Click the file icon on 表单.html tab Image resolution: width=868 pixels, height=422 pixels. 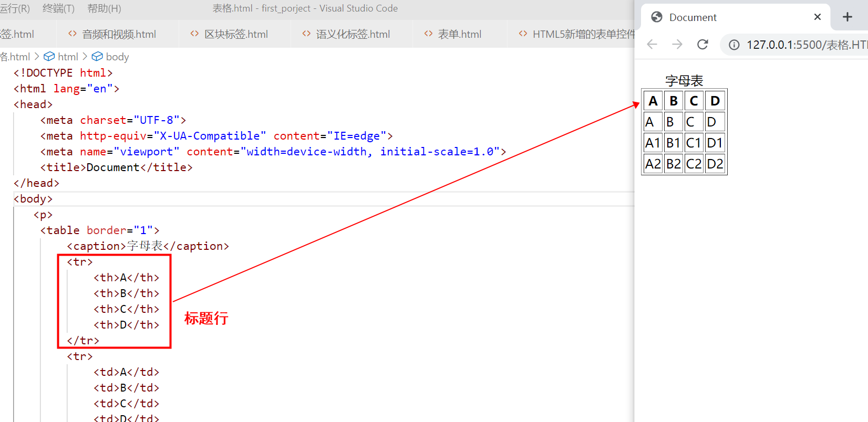point(428,34)
